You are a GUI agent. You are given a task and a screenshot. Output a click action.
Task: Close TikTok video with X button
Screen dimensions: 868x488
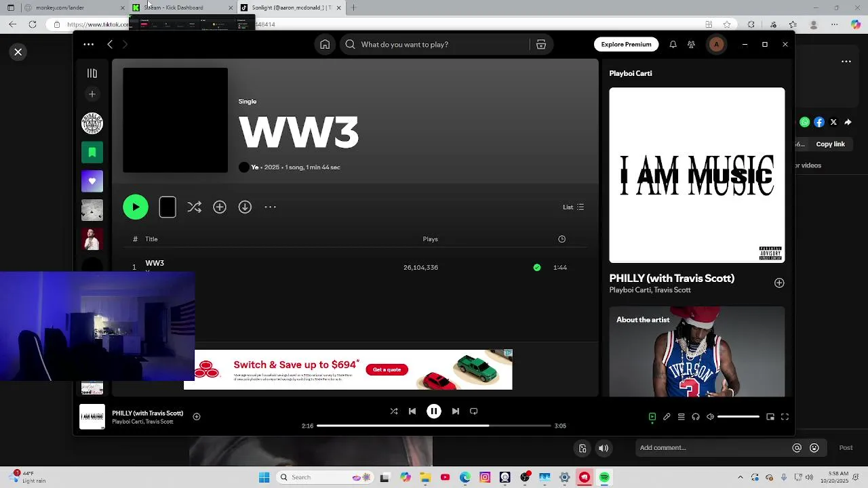point(18,52)
